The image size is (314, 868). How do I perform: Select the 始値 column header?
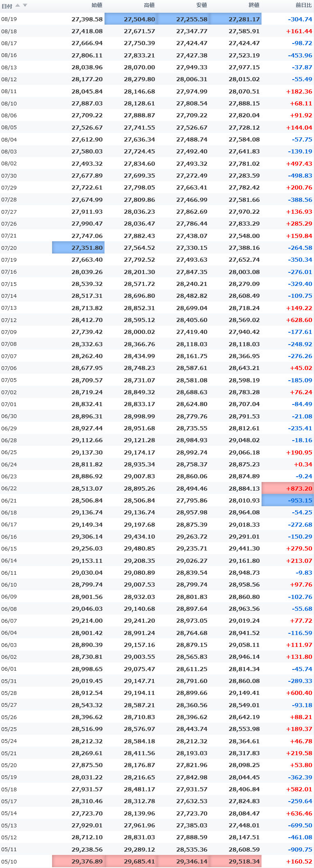tap(97, 5)
